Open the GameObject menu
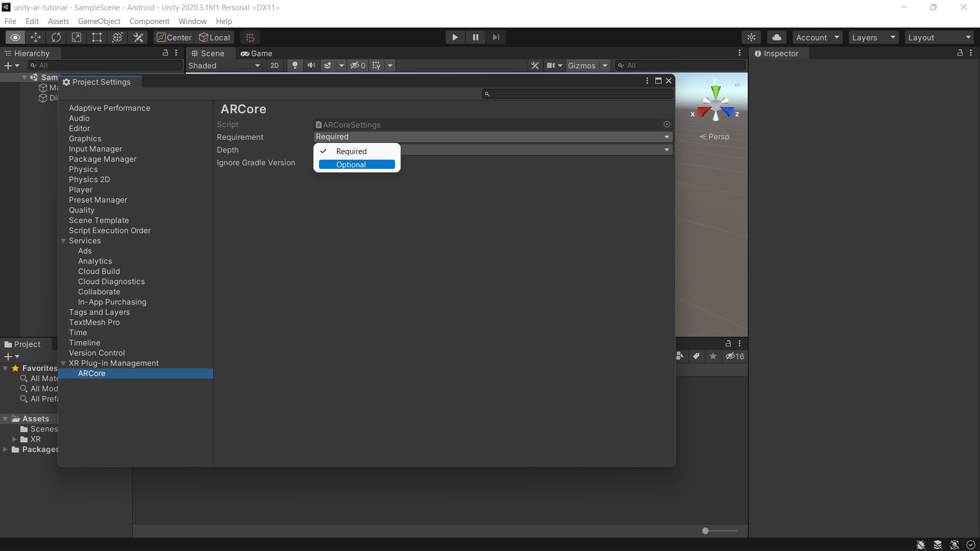This screenshot has height=551, width=980. [x=99, y=21]
